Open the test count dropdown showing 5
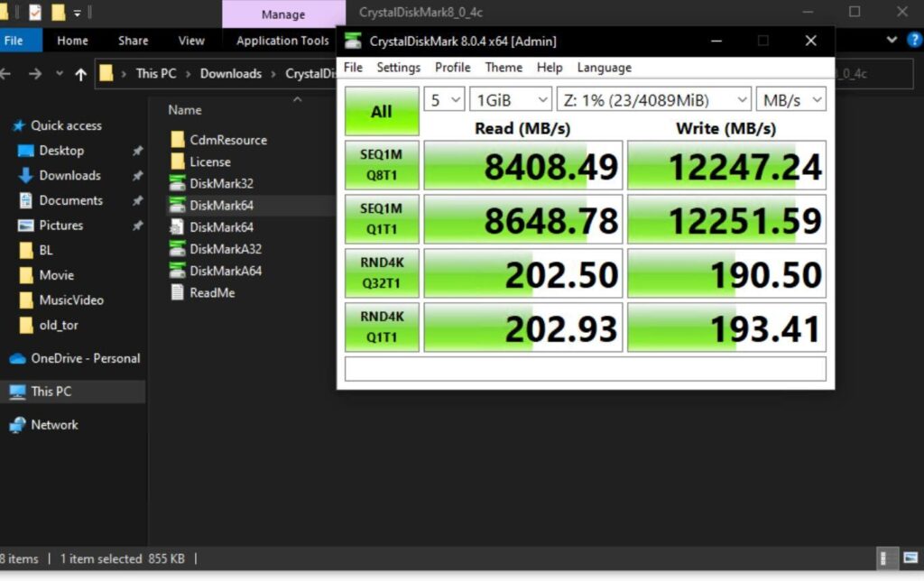The image size is (924, 581). pos(444,99)
